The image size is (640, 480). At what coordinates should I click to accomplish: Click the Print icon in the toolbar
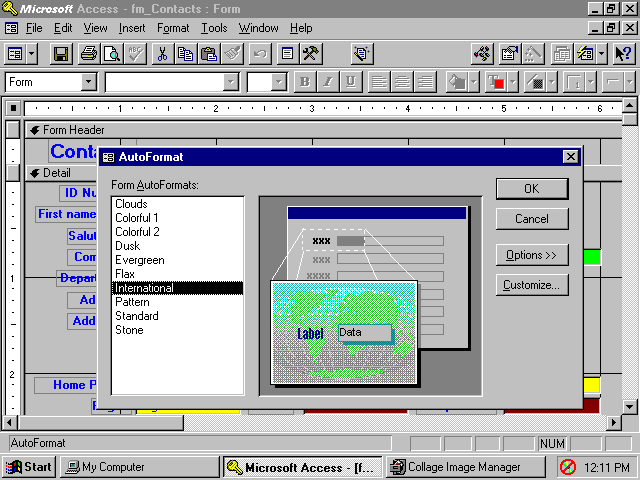pyautogui.click(x=89, y=54)
